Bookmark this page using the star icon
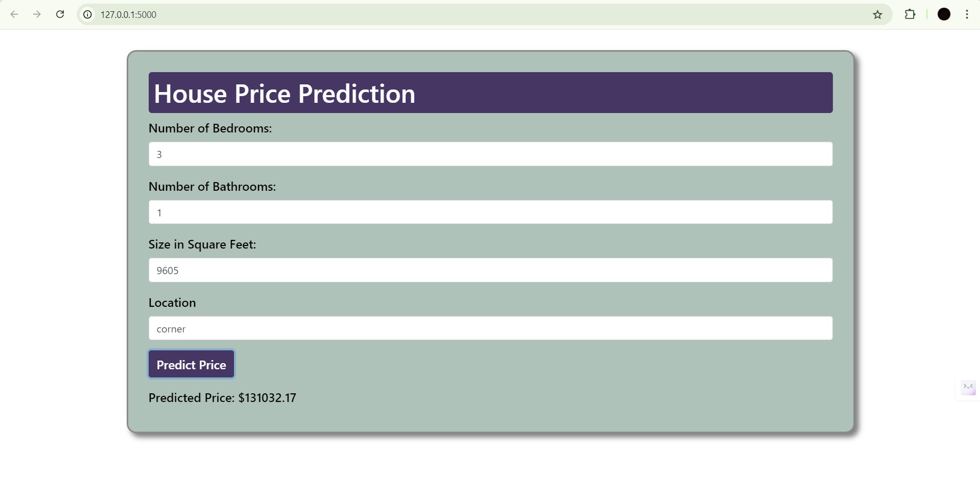Viewport: 980px width, 492px height. [x=878, y=14]
